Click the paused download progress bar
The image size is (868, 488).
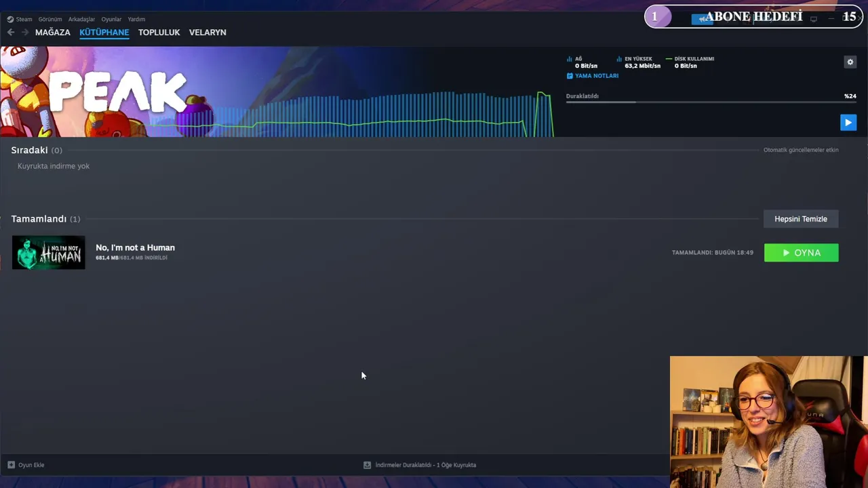(711, 102)
